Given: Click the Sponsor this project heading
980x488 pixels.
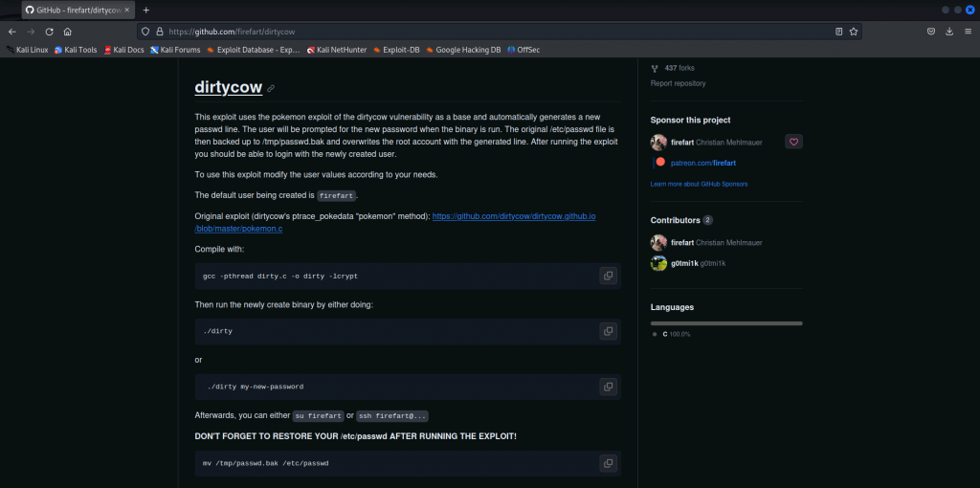Looking at the screenshot, I should pyautogui.click(x=691, y=120).
